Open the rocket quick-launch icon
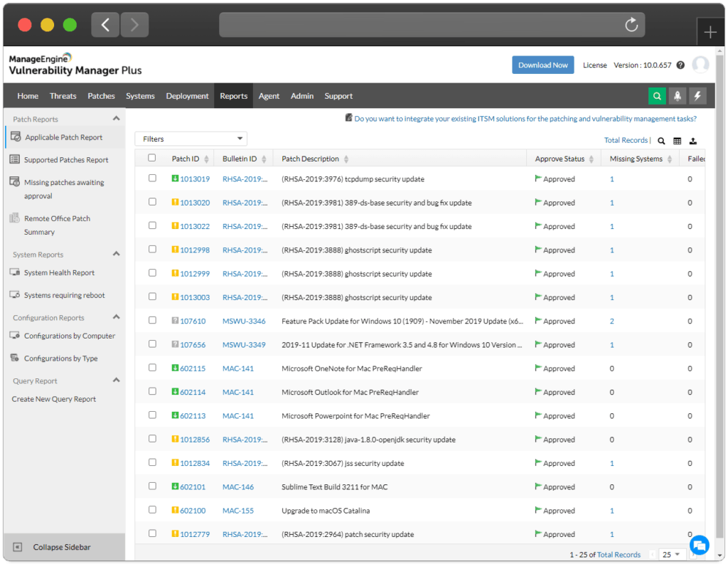Viewport: 728px width, 564px height. 678,96
